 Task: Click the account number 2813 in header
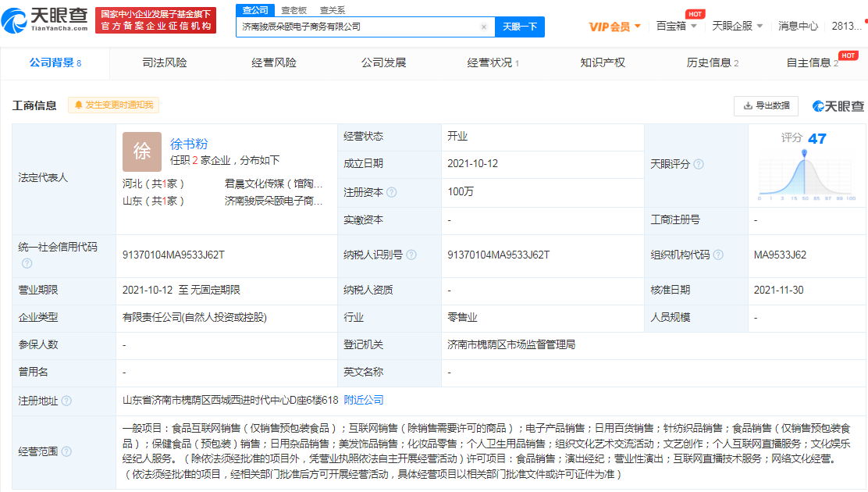point(846,26)
